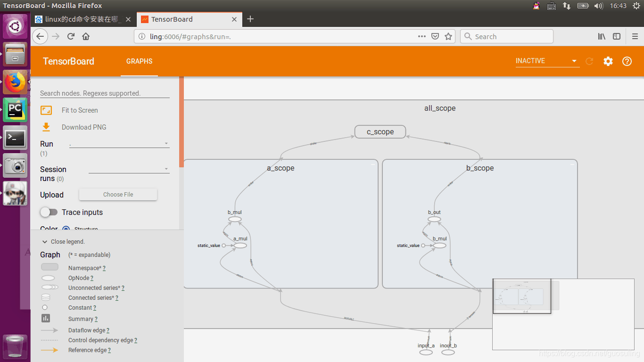644x362 pixels.
Task: Open Control dependency edge help link
Action: (136, 340)
